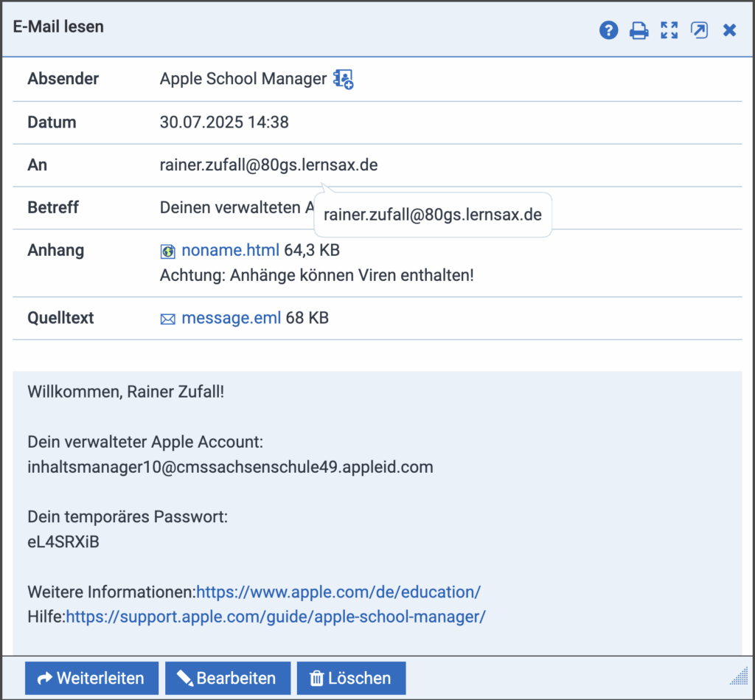This screenshot has height=700, width=755.
Task: Click the E-Mail lesen dialog title
Action: (58, 27)
